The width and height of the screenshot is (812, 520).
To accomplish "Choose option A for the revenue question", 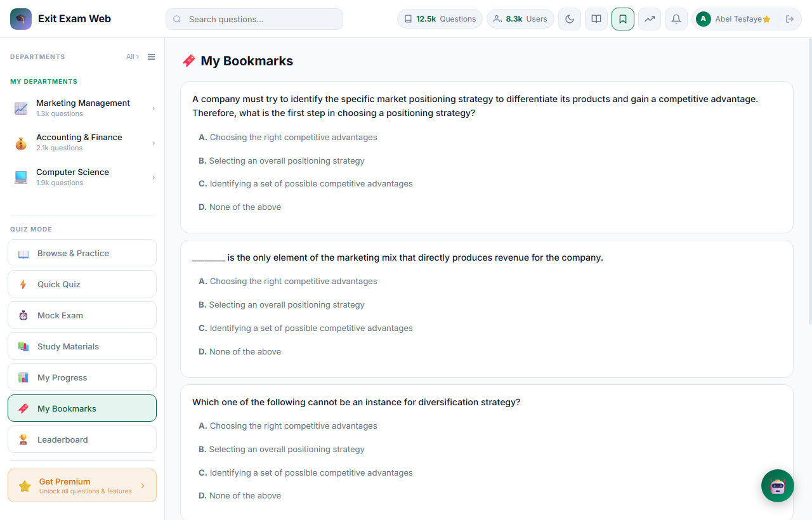I will pos(288,282).
